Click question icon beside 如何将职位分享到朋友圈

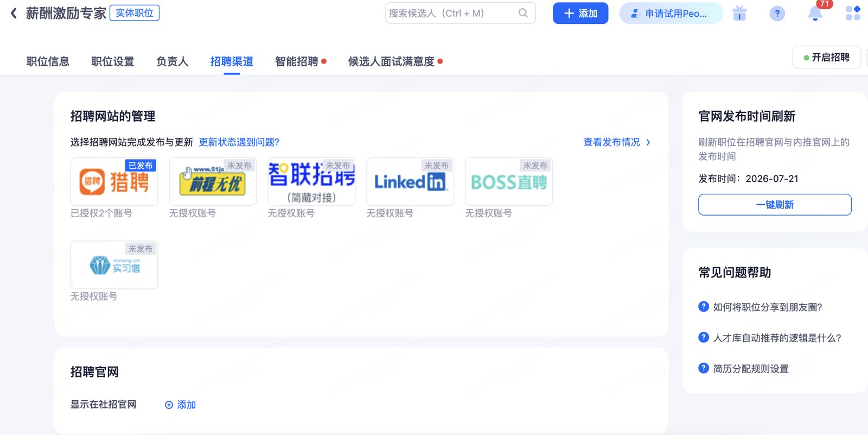click(x=704, y=306)
